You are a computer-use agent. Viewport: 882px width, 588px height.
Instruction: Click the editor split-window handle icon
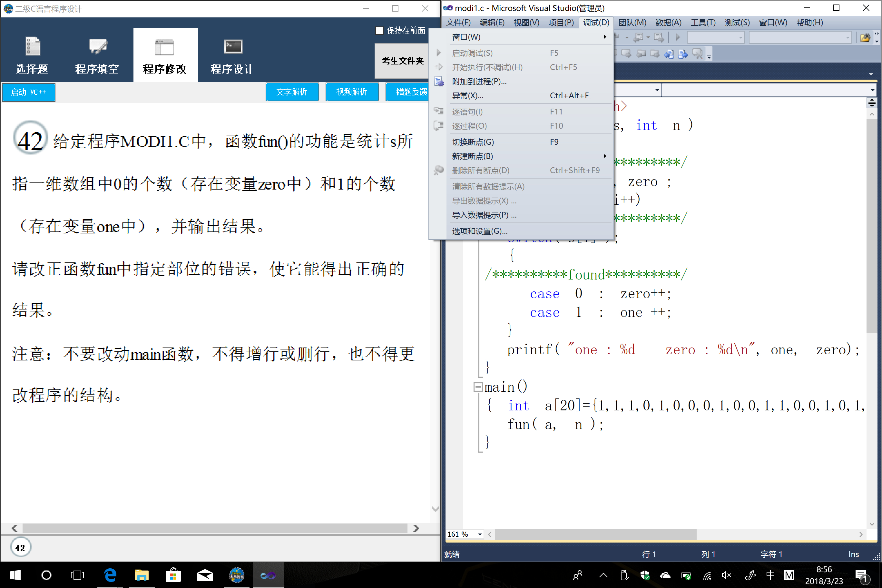[871, 103]
